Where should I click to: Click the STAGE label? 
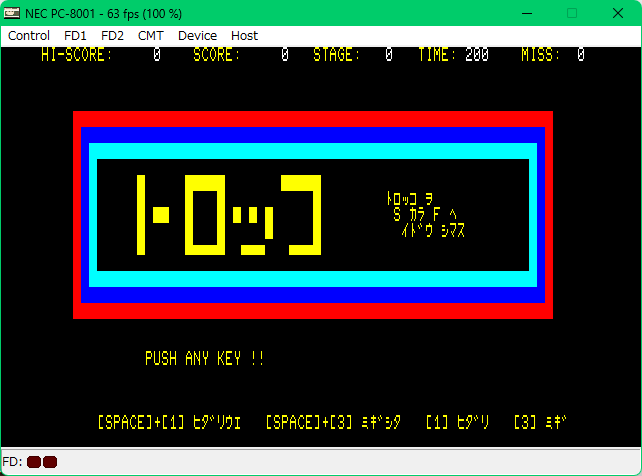tap(336, 54)
